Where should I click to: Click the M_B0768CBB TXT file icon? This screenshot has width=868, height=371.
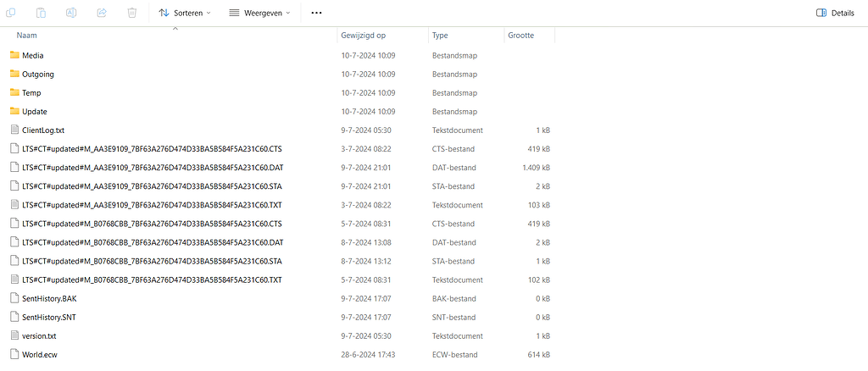(15, 280)
